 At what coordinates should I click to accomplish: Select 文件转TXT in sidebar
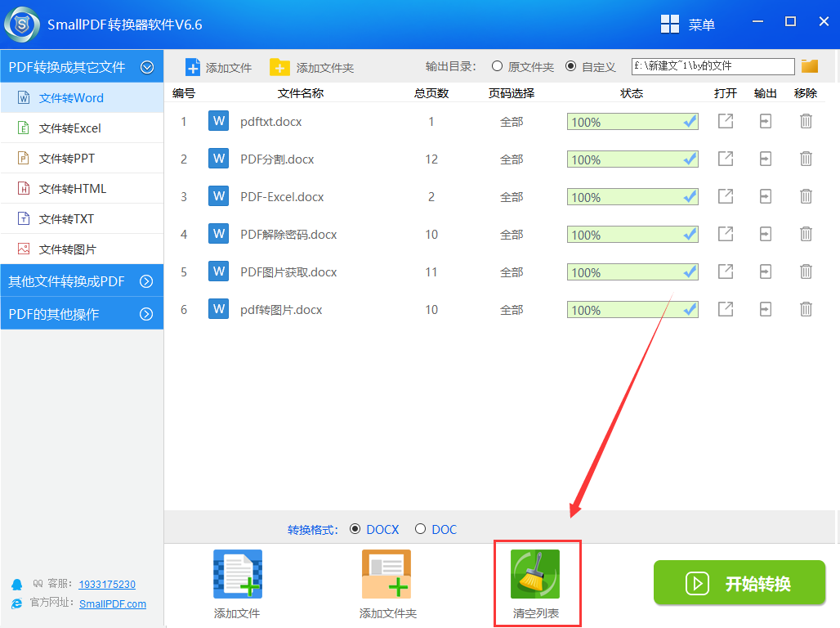click(x=82, y=219)
